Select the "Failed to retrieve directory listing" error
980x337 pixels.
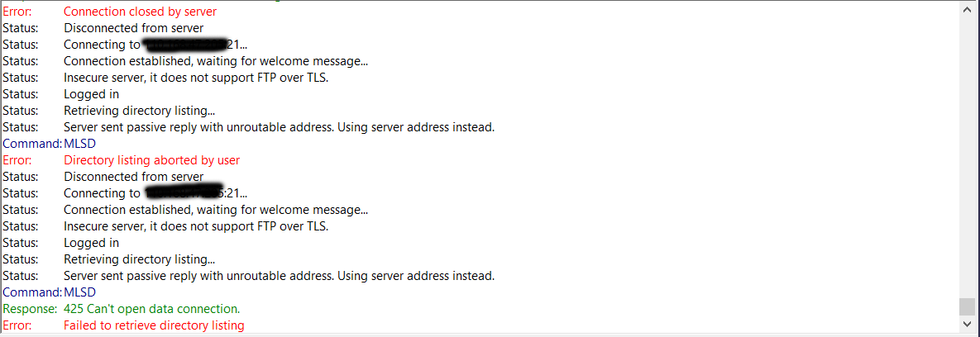pos(154,325)
